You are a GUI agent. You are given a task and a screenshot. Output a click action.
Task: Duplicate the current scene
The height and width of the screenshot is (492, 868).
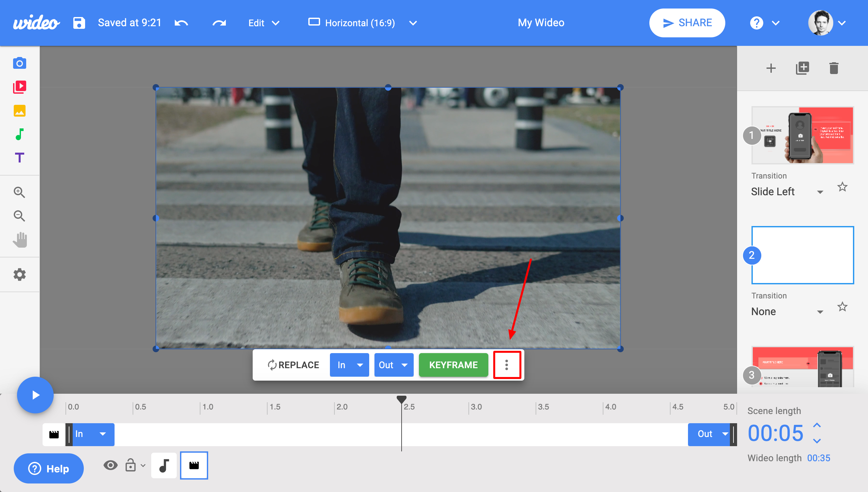(803, 68)
